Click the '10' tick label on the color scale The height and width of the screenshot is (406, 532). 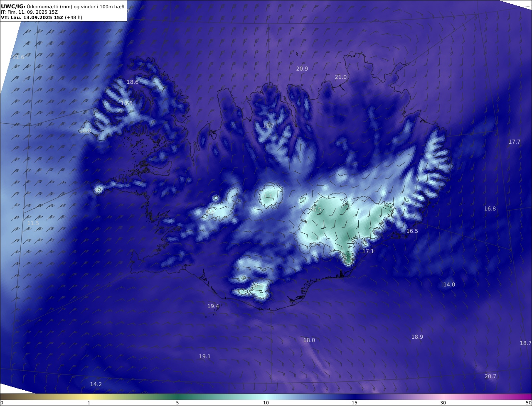(x=266, y=403)
